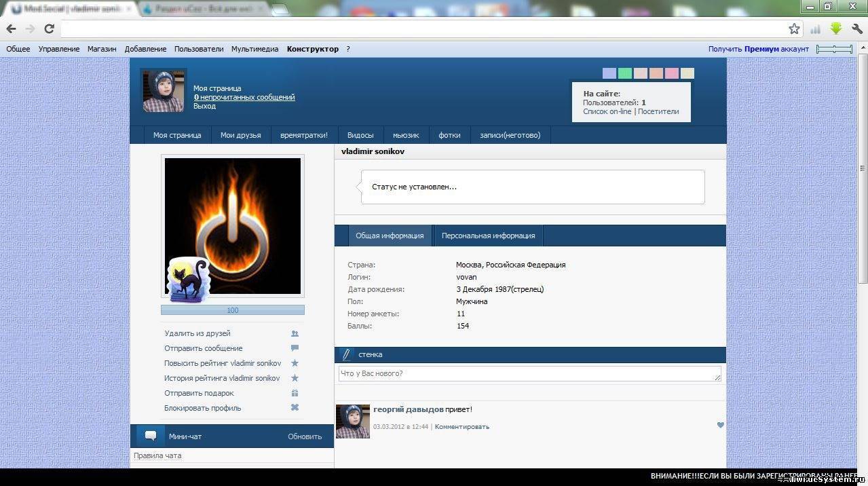
Task: Switch to the Персональная информация tab
Action: pos(488,236)
